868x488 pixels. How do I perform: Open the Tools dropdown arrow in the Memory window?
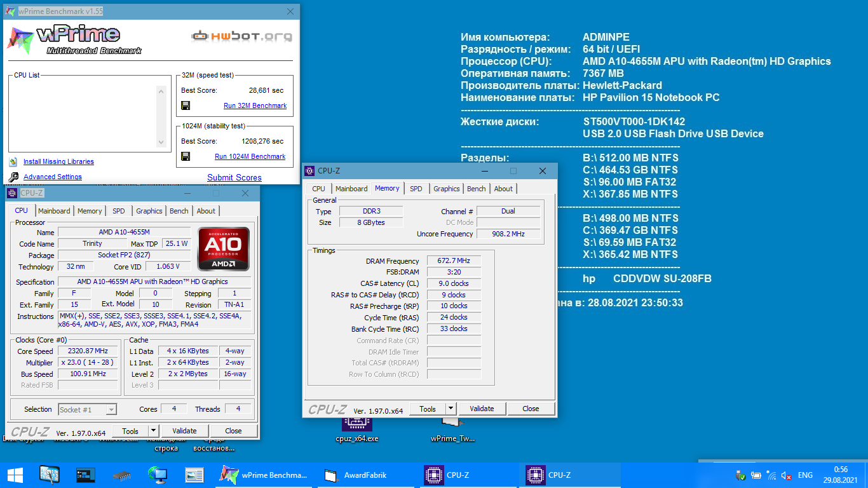pyautogui.click(x=451, y=409)
